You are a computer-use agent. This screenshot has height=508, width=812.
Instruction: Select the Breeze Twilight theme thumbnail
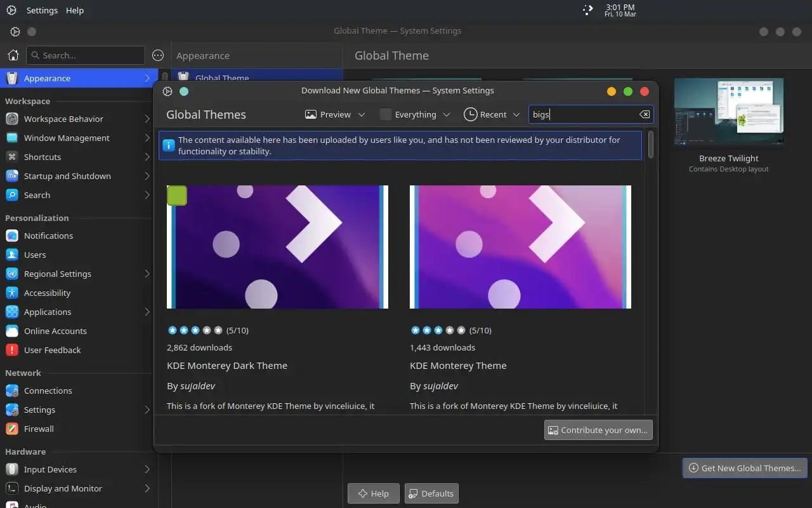point(729,113)
